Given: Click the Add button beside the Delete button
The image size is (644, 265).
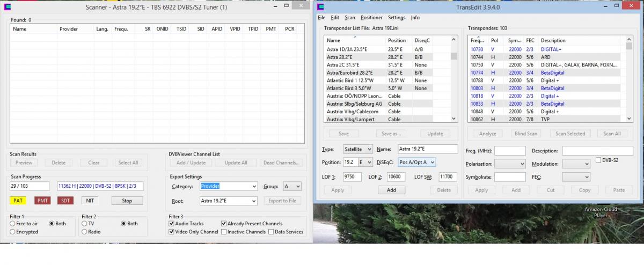Looking at the screenshot, I should 391,190.
